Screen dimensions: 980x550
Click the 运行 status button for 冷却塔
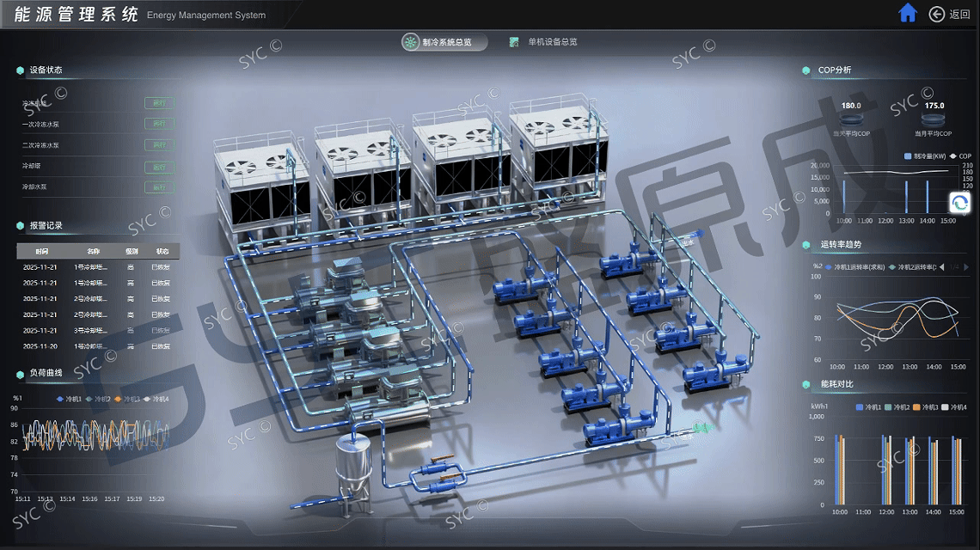click(158, 166)
